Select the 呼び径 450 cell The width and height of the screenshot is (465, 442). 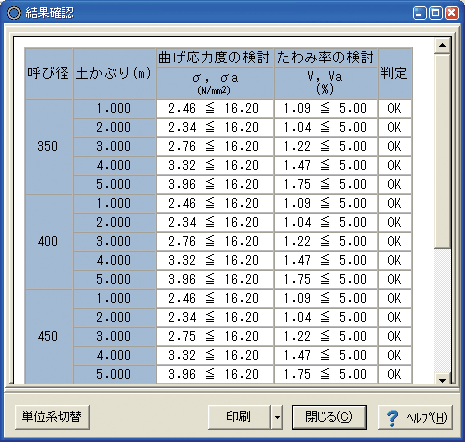tap(49, 337)
